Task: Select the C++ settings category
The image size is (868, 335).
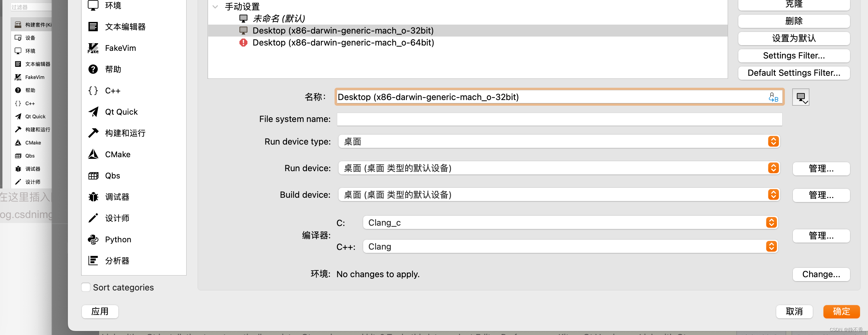Action: coord(112,90)
